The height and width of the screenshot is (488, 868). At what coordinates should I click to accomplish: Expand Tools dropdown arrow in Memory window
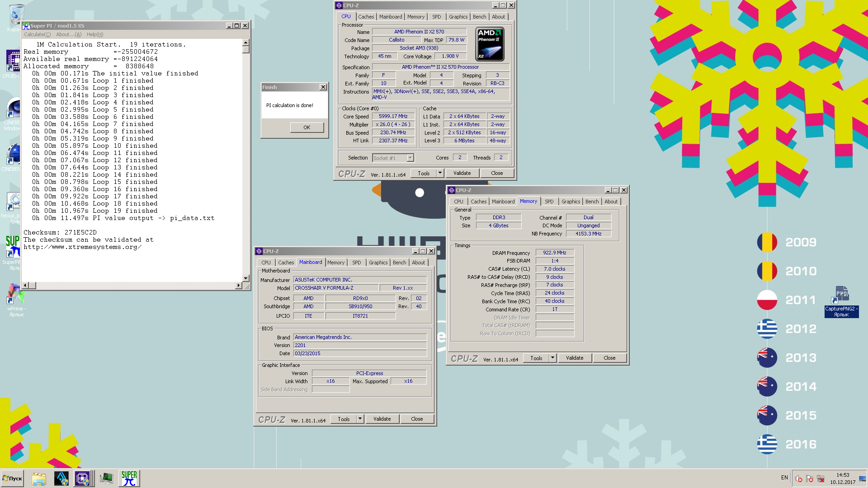(552, 358)
